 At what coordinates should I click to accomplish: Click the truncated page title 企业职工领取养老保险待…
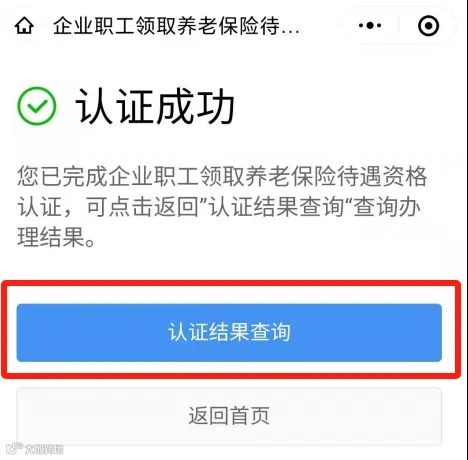coord(176,26)
